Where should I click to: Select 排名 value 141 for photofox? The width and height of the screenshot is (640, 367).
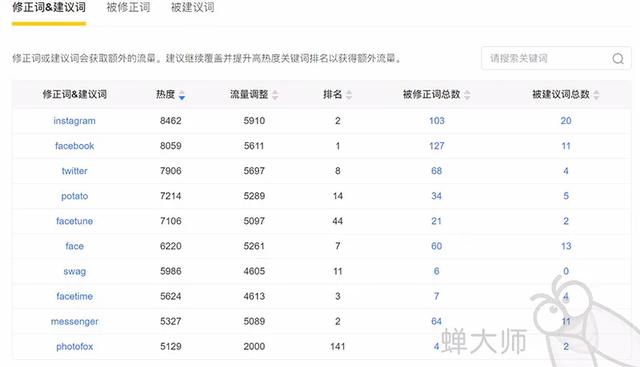pyautogui.click(x=338, y=347)
